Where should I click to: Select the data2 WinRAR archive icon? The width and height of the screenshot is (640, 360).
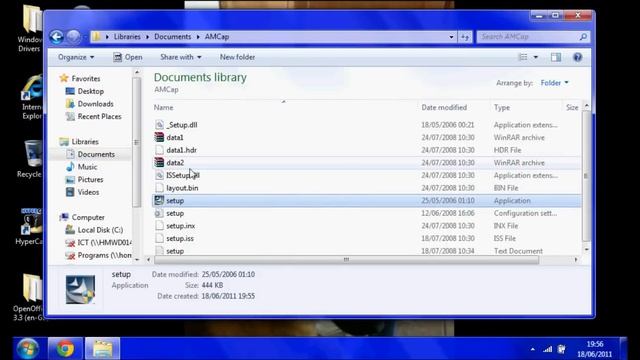[159, 162]
